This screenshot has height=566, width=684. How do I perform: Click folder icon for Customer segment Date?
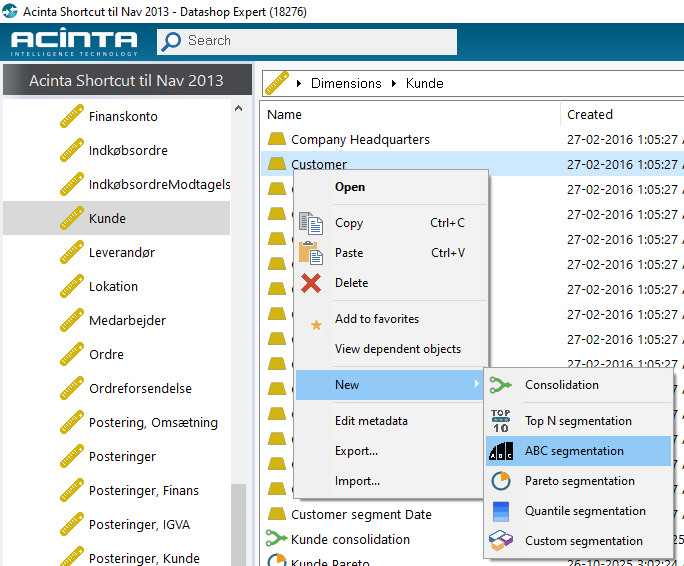click(277, 514)
